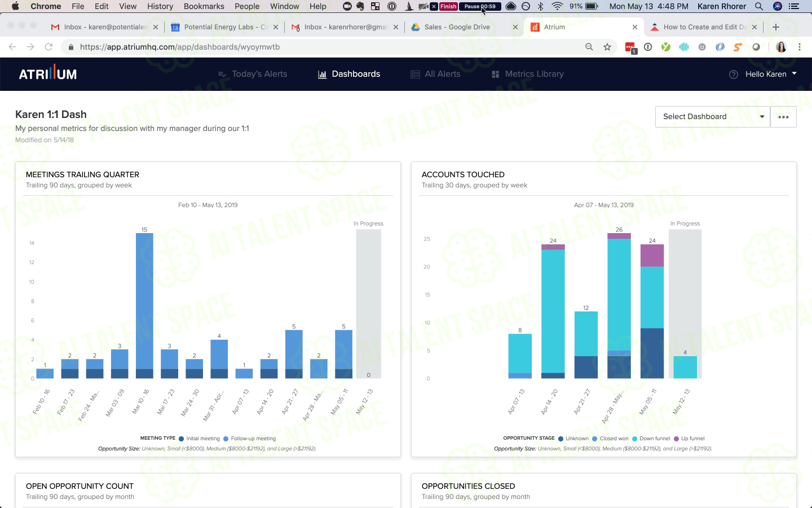This screenshot has width=812, height=508.
Task: Go back in browser history
Action: coord(12,47)
